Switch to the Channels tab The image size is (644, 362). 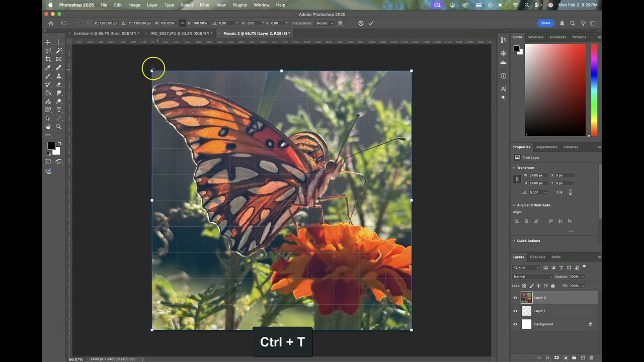point(537,257)
